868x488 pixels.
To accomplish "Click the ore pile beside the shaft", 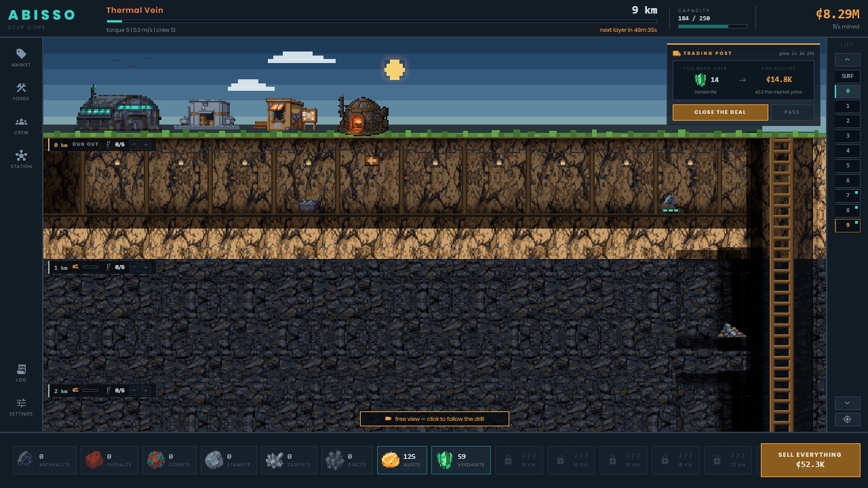I will [731, 331].
